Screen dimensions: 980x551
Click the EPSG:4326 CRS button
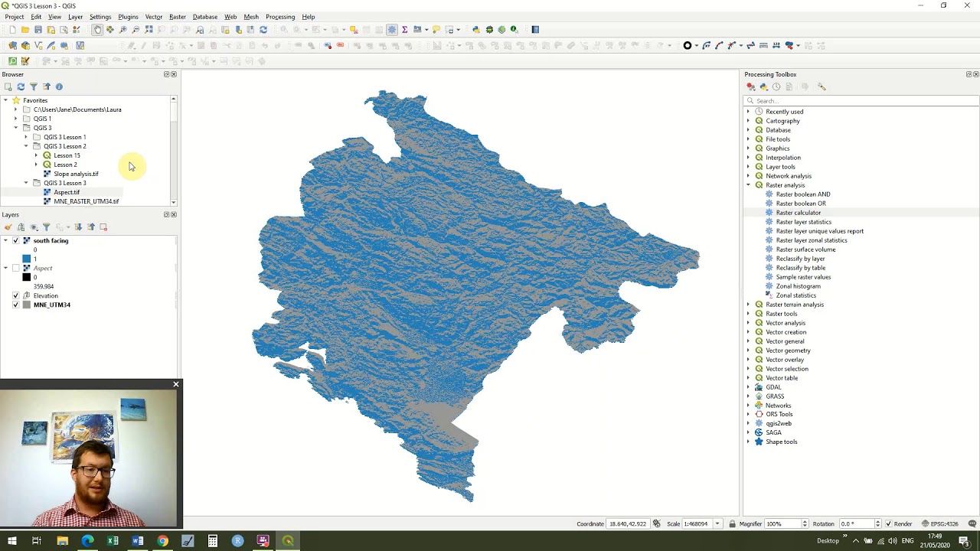940,524
